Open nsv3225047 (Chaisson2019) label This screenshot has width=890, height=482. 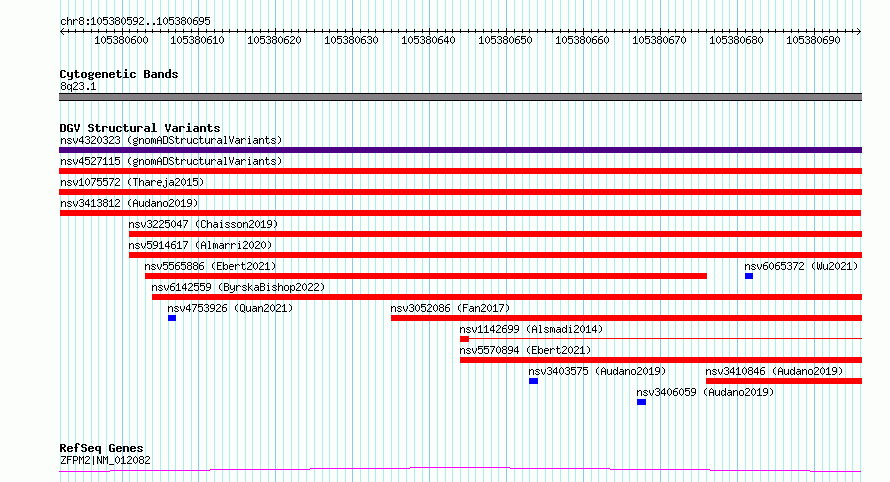(x=203, y=224)
